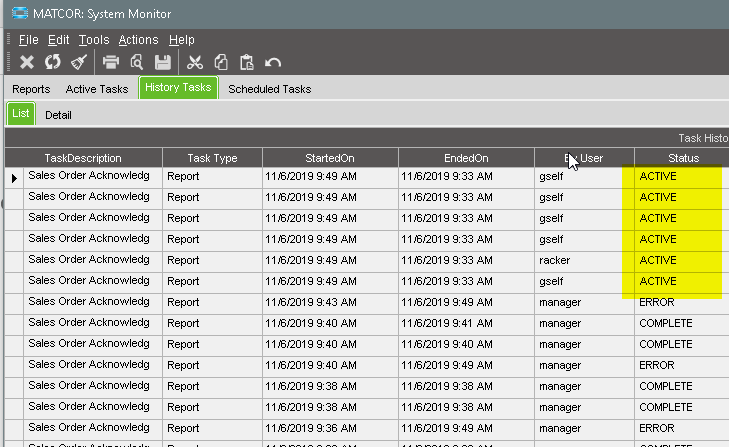Click the MATCOR System Monitor title icon

pyautogui.click(x=20, y=13)
